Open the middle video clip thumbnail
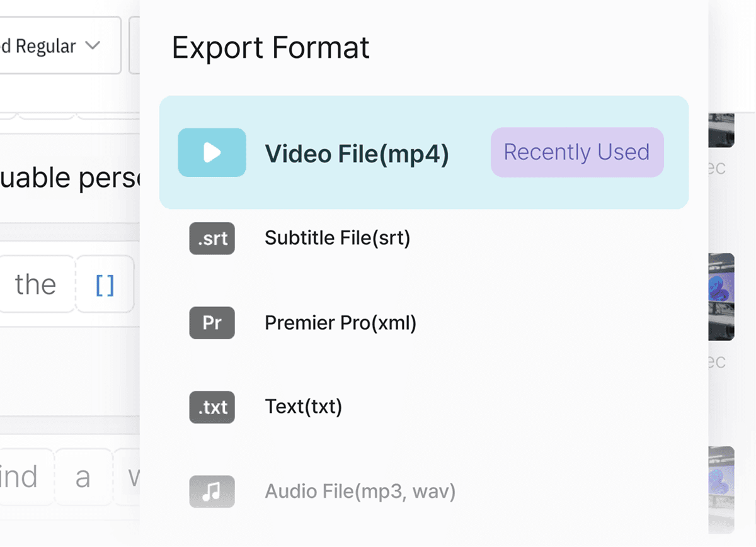 click(x=722, y=296)
